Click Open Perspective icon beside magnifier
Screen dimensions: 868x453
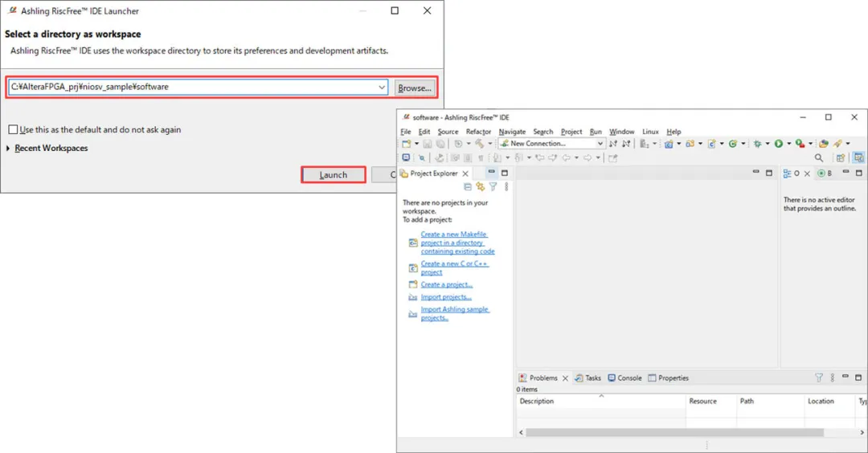(841, 158)
